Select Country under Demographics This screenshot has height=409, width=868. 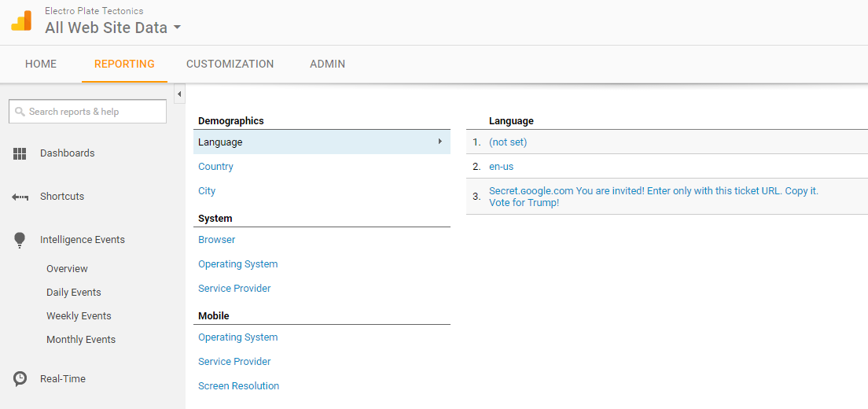215,167
